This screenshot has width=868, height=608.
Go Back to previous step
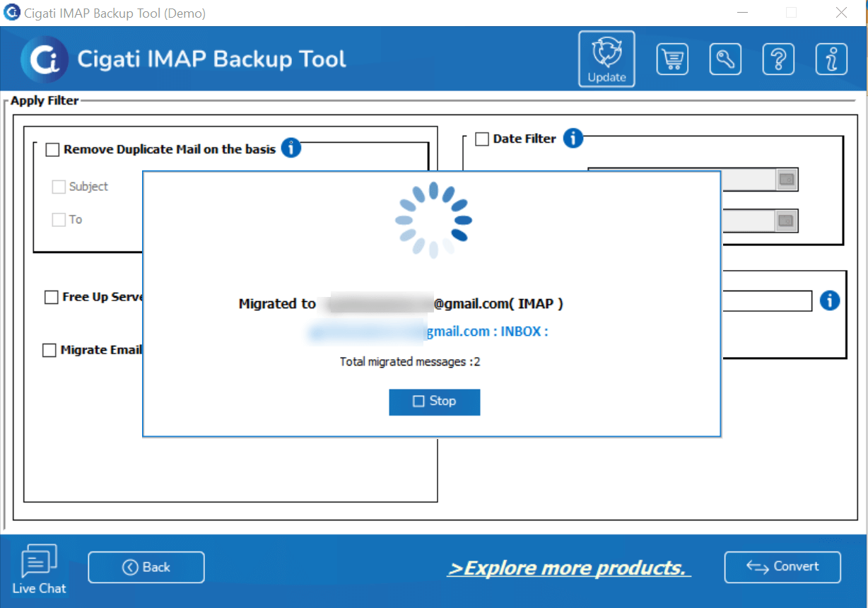[x=146, y=567]
